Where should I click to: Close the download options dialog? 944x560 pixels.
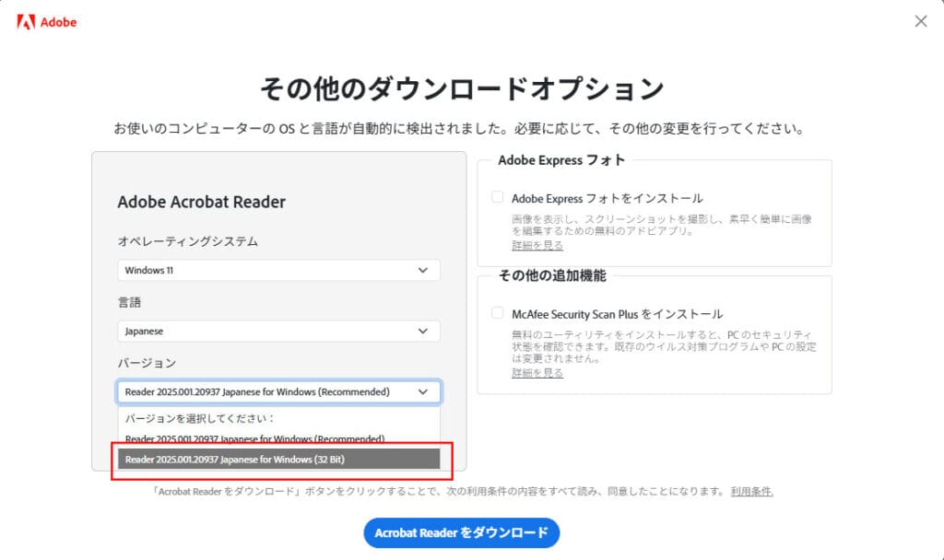pyautogui.click(x=920, y=21)
